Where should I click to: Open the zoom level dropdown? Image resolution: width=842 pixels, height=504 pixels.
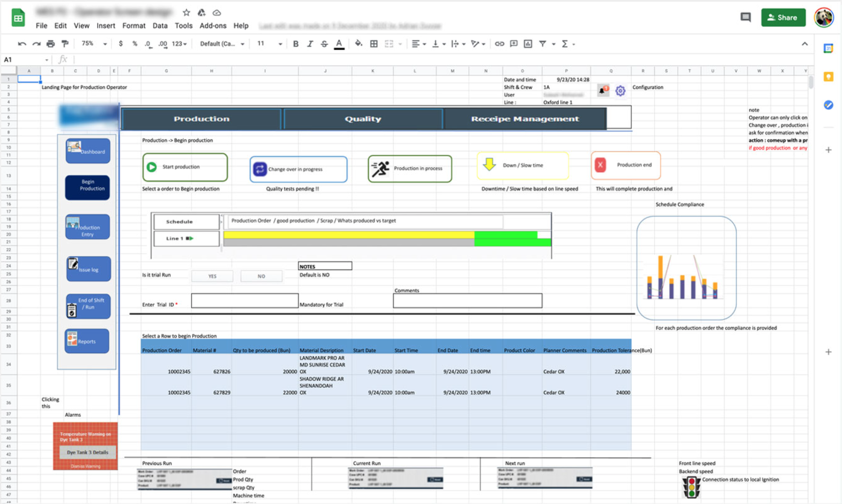click(x=94, y=44)
